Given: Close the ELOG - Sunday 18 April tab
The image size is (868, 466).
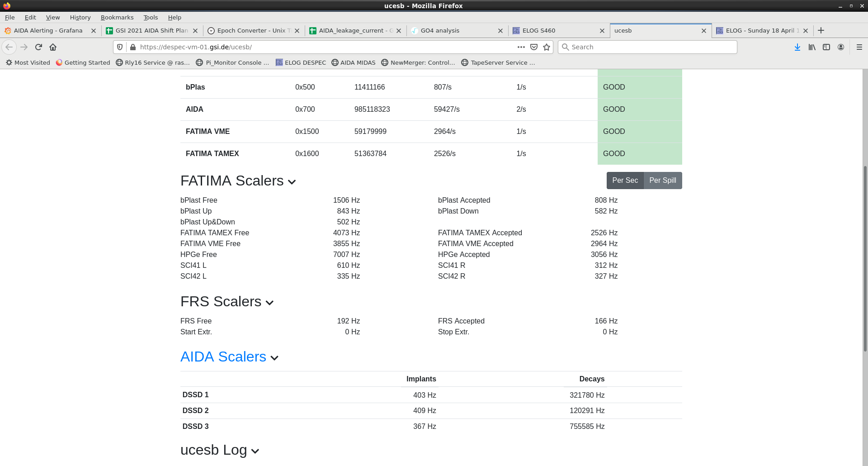Looking at the screenshot, I should pyautogui.click(x=806, y=31).
